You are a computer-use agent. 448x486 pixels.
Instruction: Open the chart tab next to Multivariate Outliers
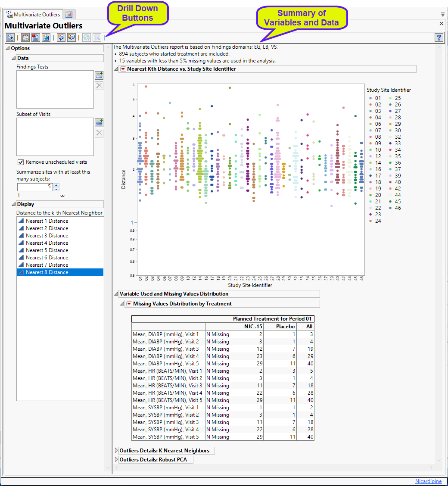[x=69, y=14]
